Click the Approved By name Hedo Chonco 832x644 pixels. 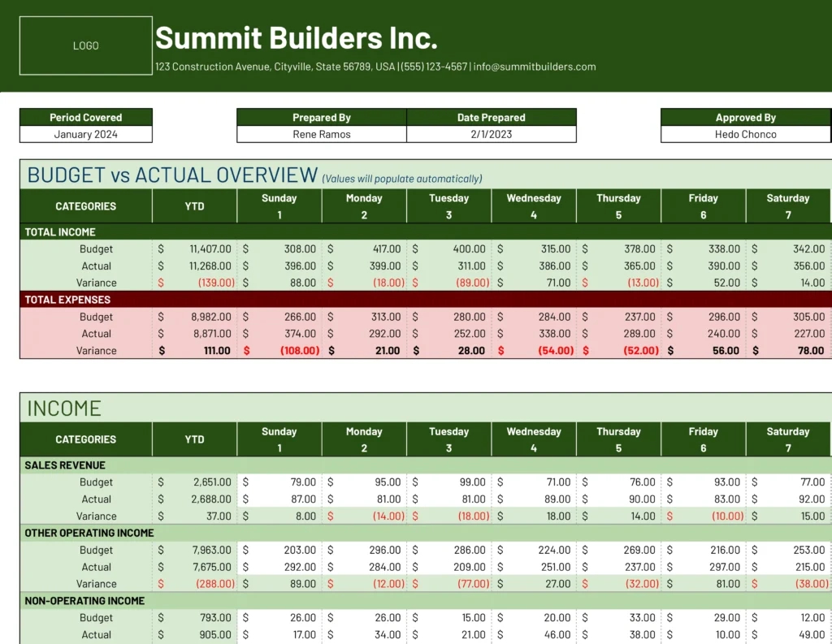(x=745, y=134)
